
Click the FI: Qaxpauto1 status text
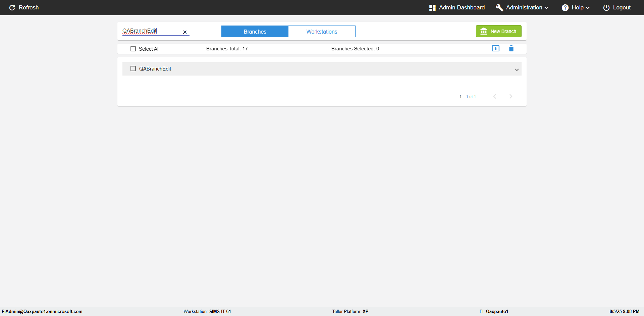click(494, 311)
